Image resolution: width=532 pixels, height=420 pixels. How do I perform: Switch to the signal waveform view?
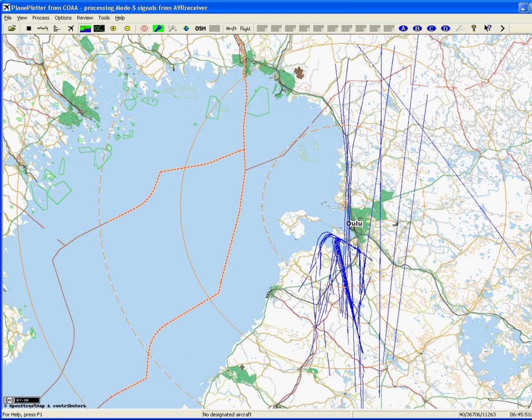[x=43, y=29]
